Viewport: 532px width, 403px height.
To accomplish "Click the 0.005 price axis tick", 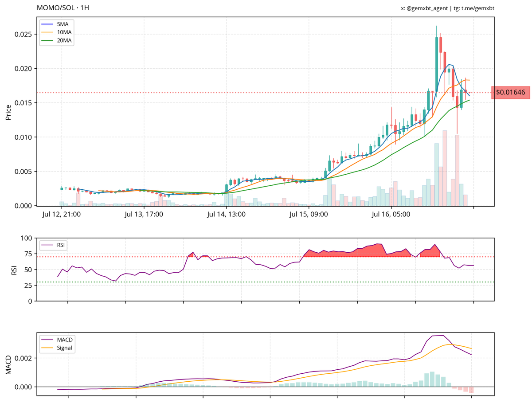I will click(x=23, y=172).
